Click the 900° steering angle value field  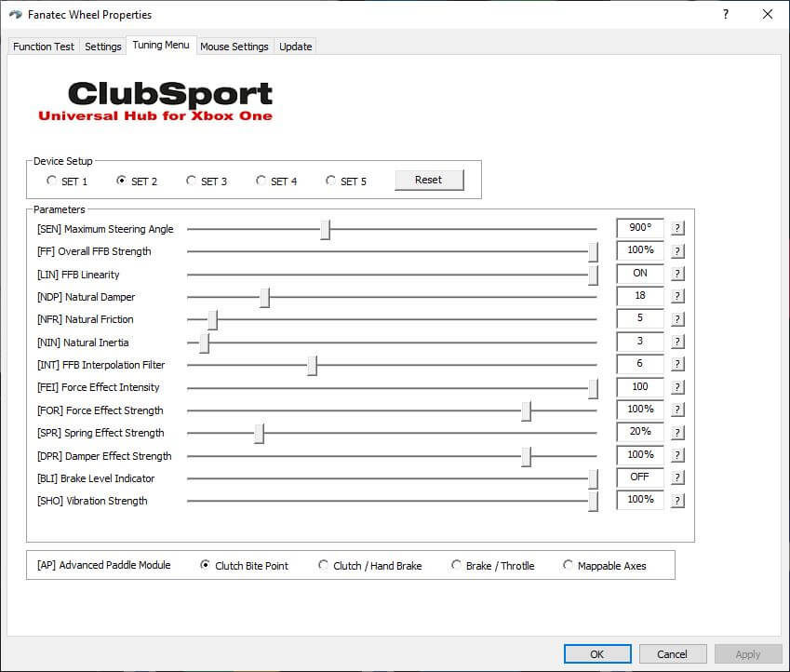pyautogui.click(x=640, y=228)
